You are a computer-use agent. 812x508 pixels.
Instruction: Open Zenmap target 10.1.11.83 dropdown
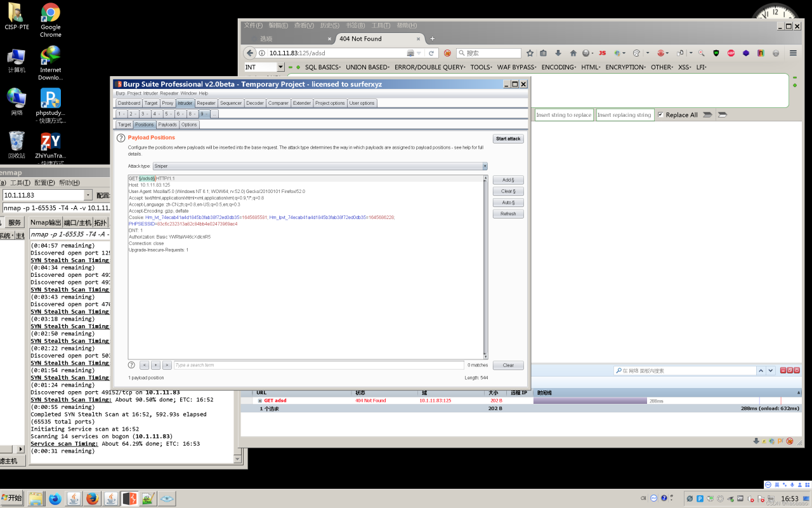click(x=88, y=196)
